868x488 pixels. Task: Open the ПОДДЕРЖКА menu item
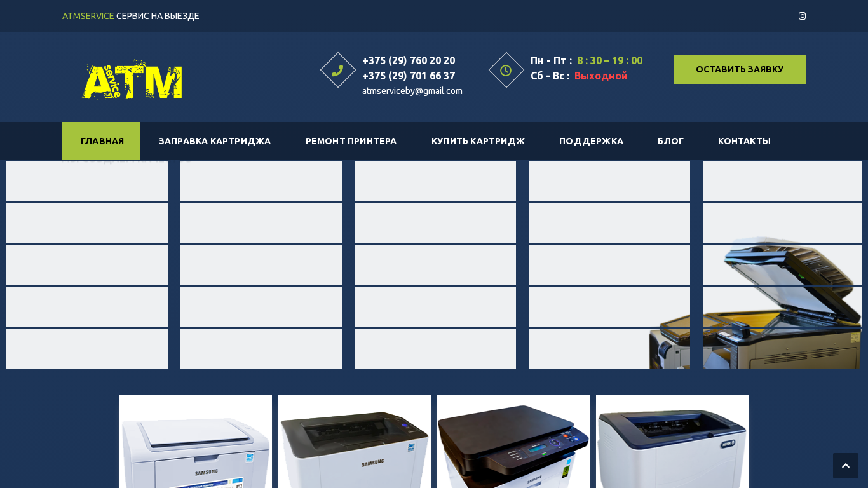[x=591, y=141]
